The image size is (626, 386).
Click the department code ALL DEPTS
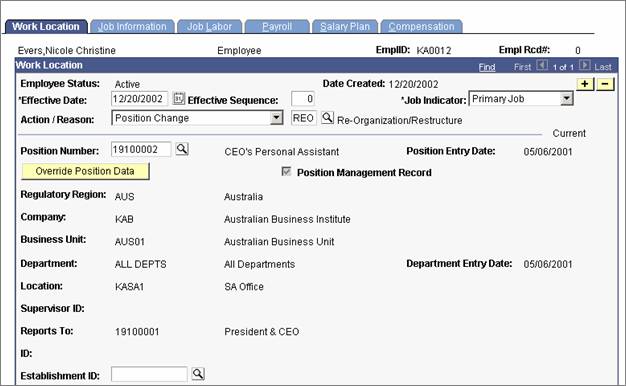pyautogui.click(x=141, y=264)
